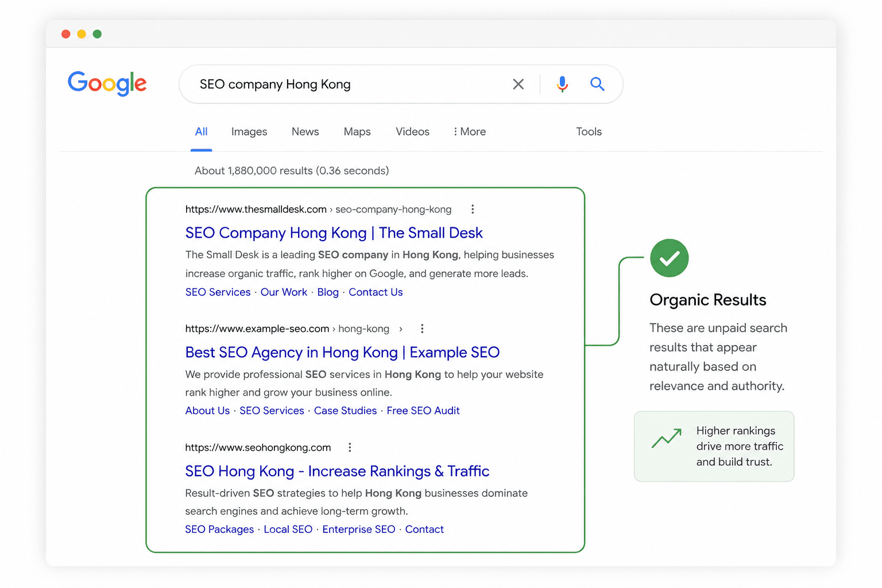Click the Organic Results heading
Viewport: 882px width, 588px height.
707,300
